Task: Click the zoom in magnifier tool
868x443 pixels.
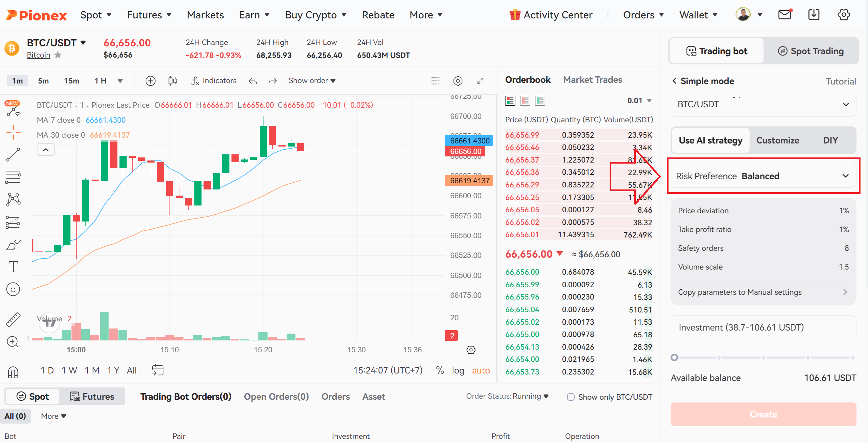Action: (x=13, y=342)
